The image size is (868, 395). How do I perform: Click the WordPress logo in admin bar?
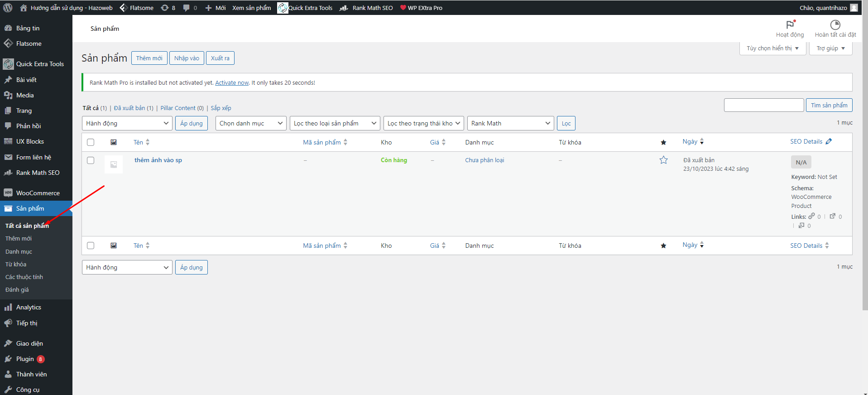point(8,8)
